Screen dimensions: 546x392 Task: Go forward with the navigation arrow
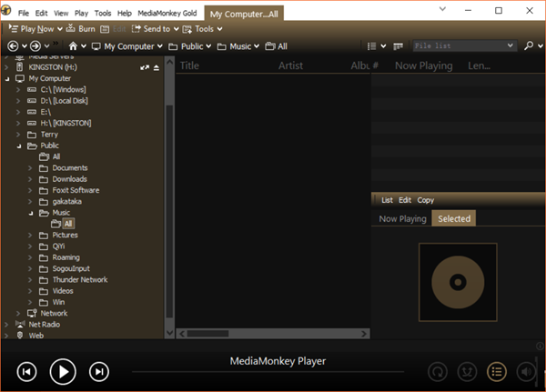[x=35, y=46]
